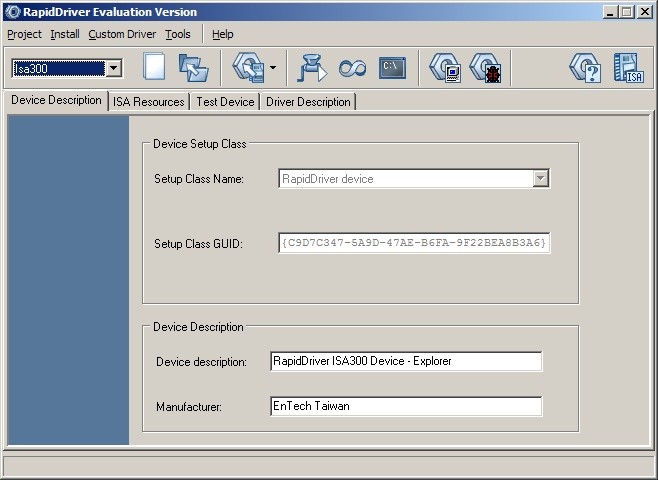This screenshot has width=658, height=480.
Task: Open the Install menu
Action: pyautogui.click(x=65, y=34)
